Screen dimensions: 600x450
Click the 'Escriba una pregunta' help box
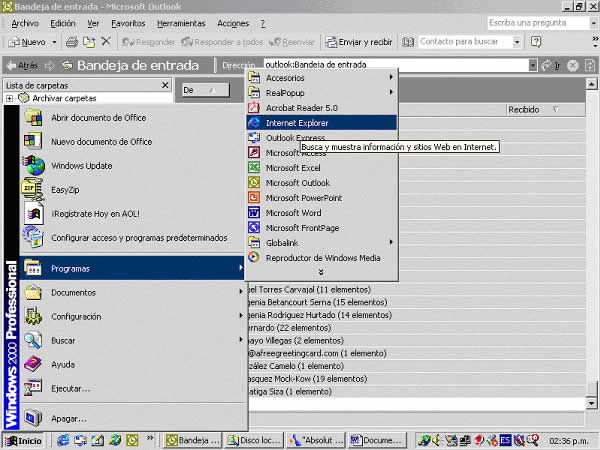(x=535, y=23)
